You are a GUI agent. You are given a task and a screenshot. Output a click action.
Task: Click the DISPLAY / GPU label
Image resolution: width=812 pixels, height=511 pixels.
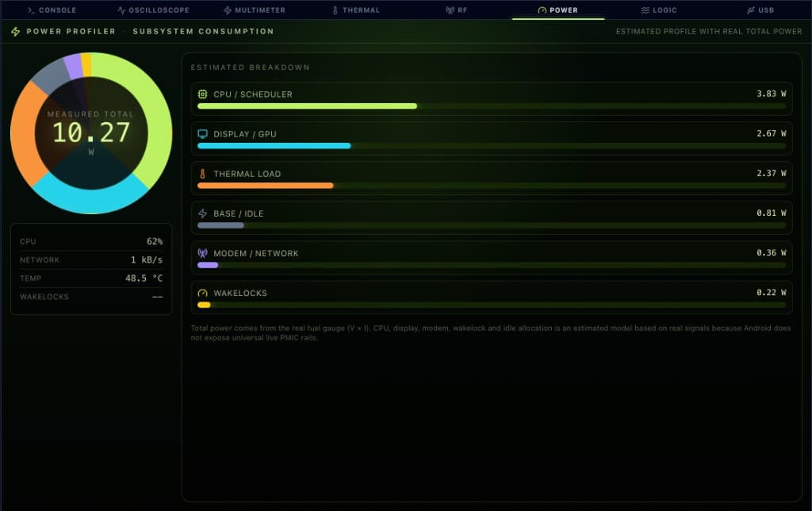pyautogui.click(x=245, y=134)
